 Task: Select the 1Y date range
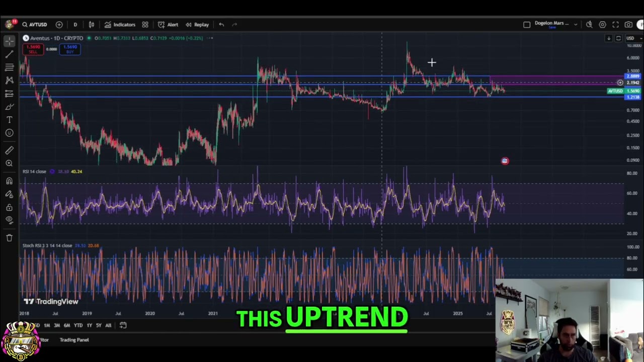[89, 325]
